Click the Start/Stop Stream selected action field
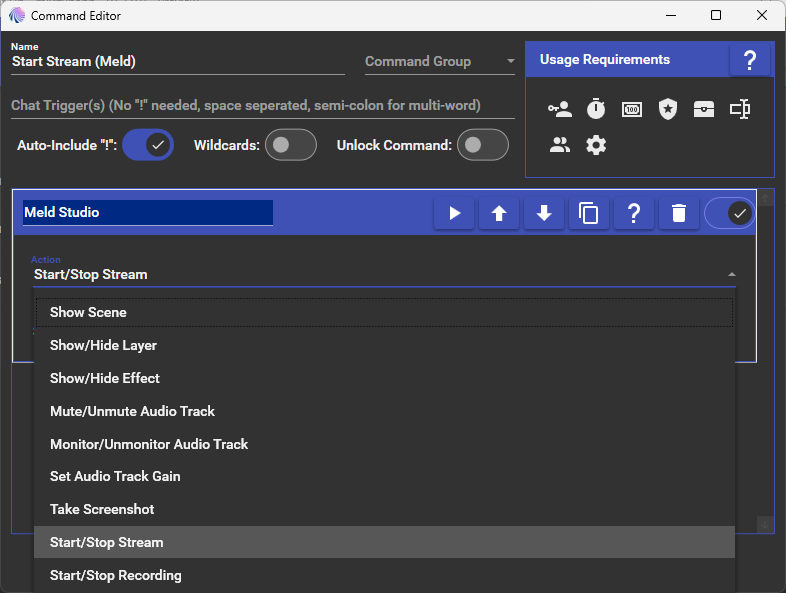The height and width of the screenshot is (593, 786). (384, 275)
